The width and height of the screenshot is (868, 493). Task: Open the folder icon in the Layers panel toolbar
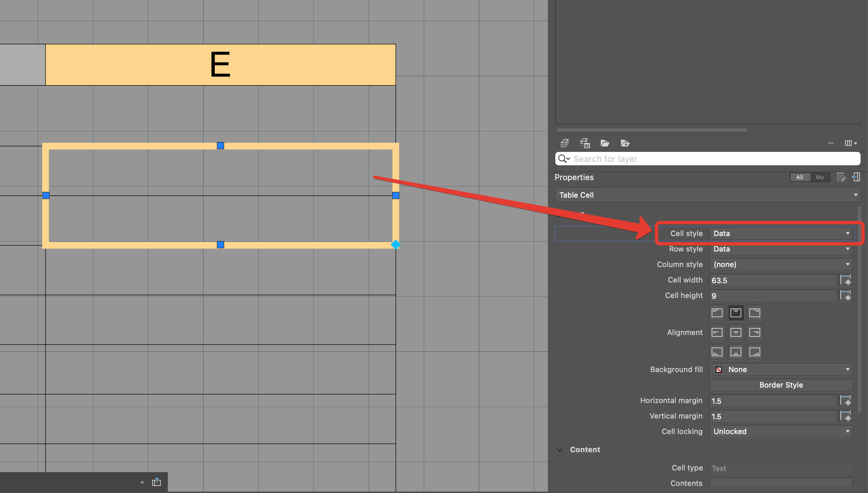tap(606, 143)
